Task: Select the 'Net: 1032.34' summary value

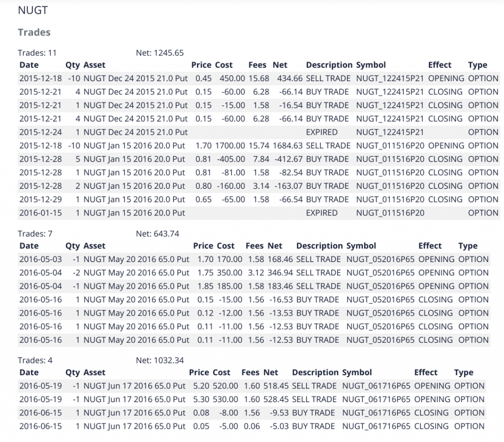Action: (160, 360)
